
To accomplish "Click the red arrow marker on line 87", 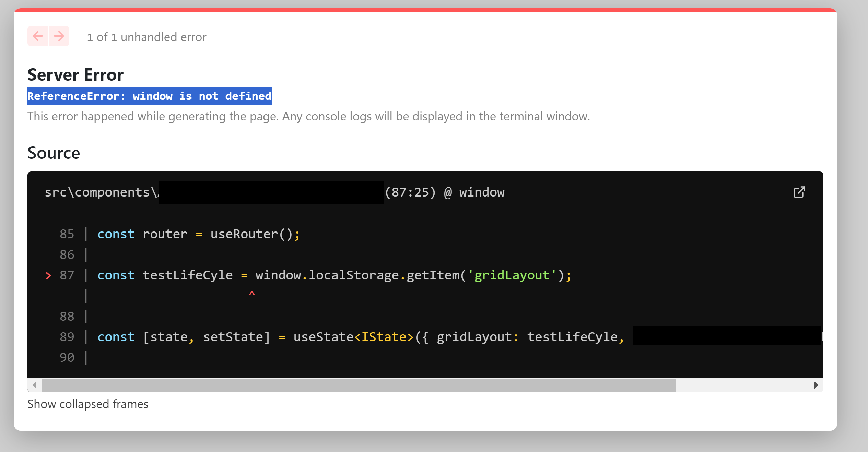I will 48,275.
